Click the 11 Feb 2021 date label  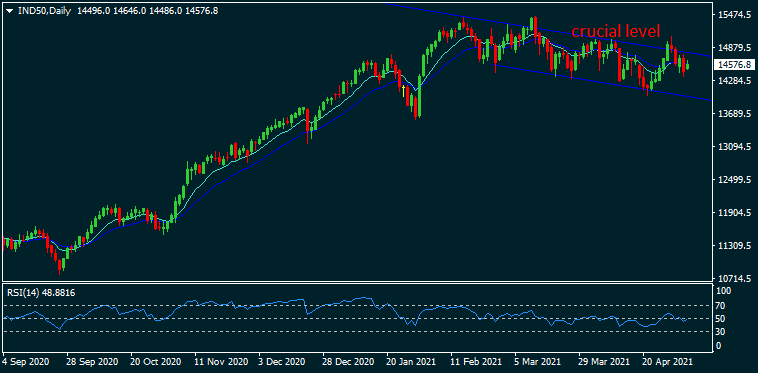click(475, 361)
